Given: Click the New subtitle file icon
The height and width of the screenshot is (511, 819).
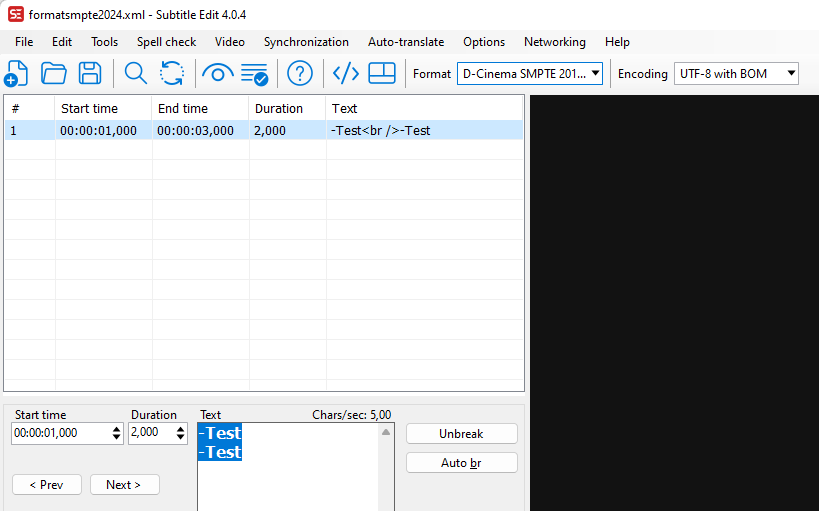Looking at the screenshot, I should click(x=17, y=73).
